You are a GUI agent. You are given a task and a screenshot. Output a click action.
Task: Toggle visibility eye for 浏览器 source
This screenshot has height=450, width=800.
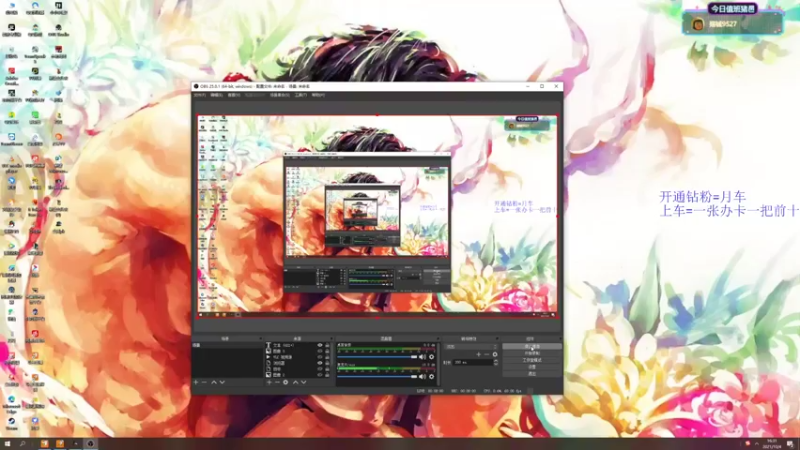[320, 363]
